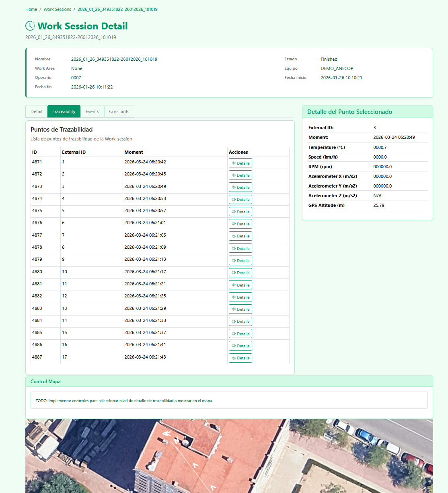Viewport: 448px width, 493px height.
Task: Switch to the Events tab
Action: tap(92, 111)
